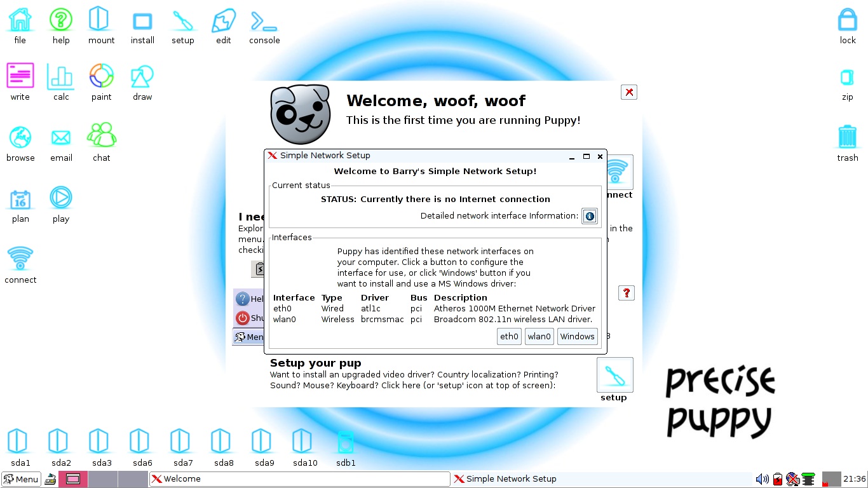Open the sda10 drive icon
The height and width of the screenshot is (488, 868).
pos(302,440)
